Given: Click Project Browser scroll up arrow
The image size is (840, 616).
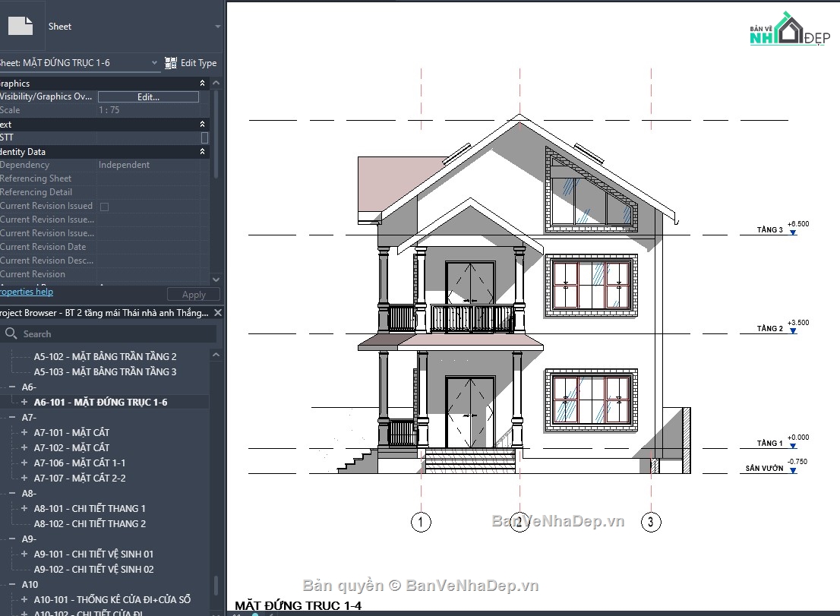Looking at the screenshot, I should pyautogui.click(x=216, y=355).
